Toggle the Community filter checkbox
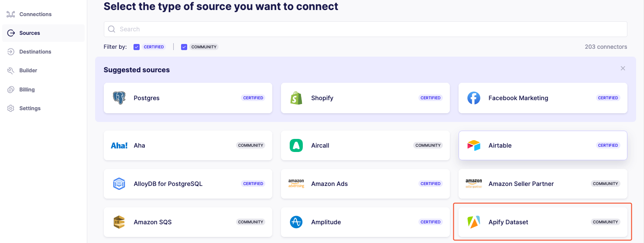The image size is (644, 243). point(184,47)
